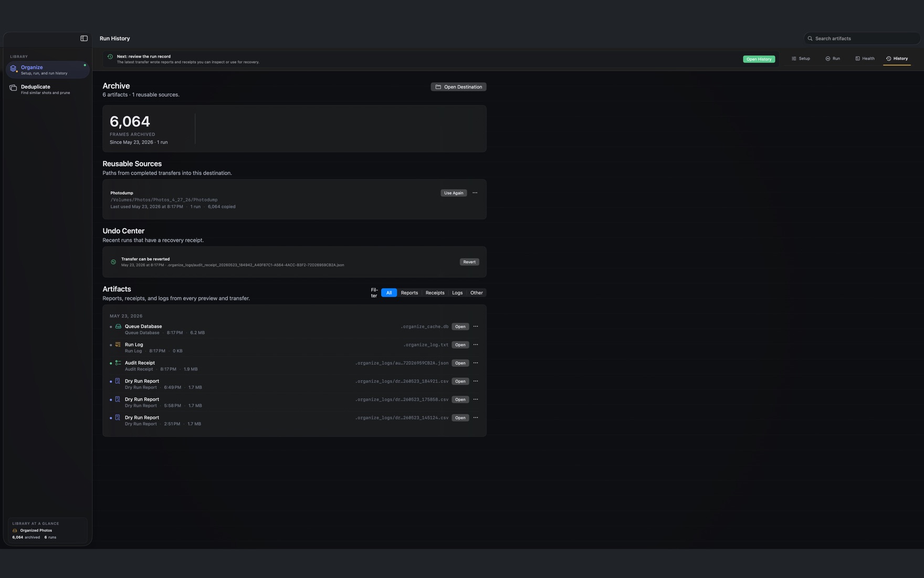Click the .organize_log.txt file name
Viewport: 924px width, 578px height.
click(x=426, y=345)
